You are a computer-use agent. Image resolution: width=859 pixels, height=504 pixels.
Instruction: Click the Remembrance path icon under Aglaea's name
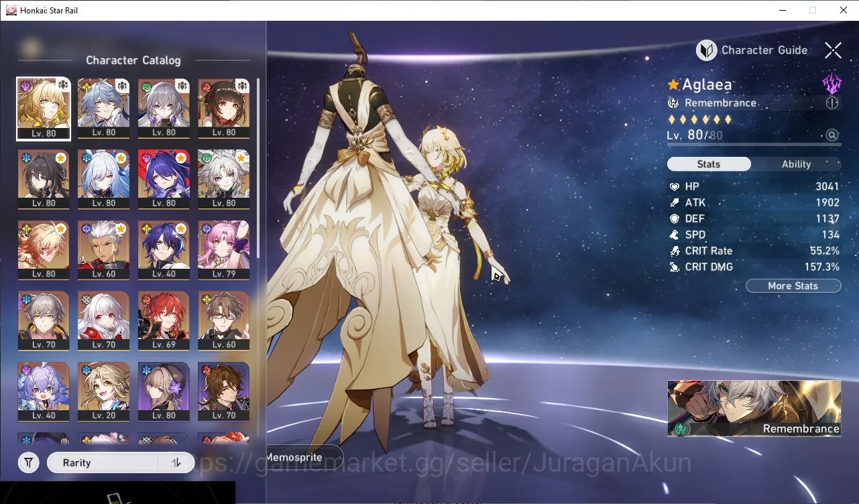(673, 103)
